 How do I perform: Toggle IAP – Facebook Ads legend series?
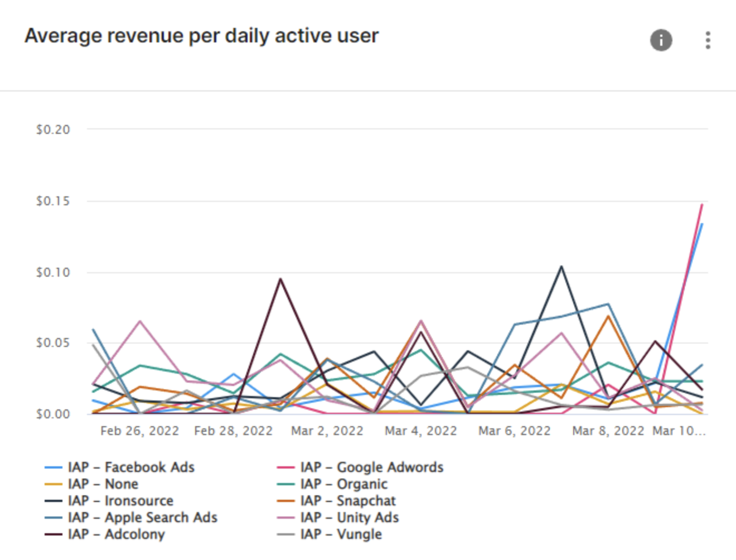pos(130,467)
